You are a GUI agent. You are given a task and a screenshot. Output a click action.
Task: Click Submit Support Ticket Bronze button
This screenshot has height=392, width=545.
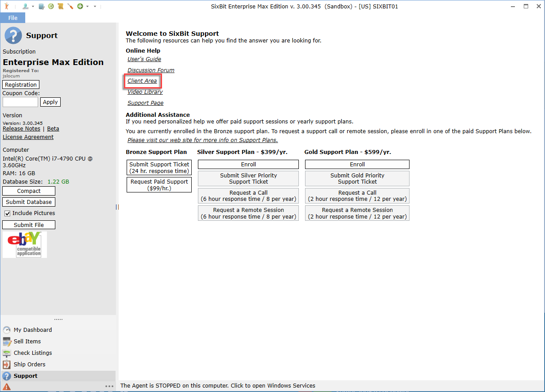pyautogui.click(x=159, y=168)
